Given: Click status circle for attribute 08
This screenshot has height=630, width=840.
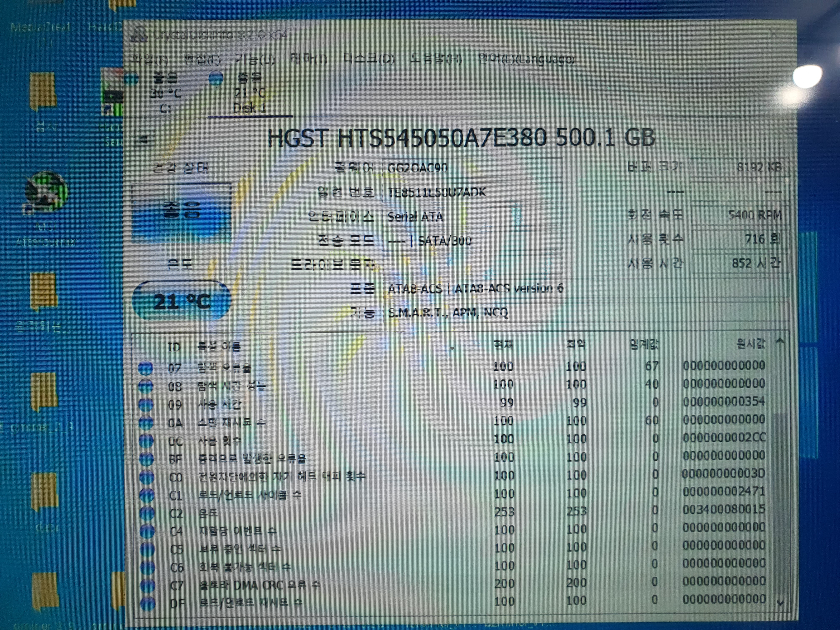Looking at the screenshot, I should tap(145, 386).
